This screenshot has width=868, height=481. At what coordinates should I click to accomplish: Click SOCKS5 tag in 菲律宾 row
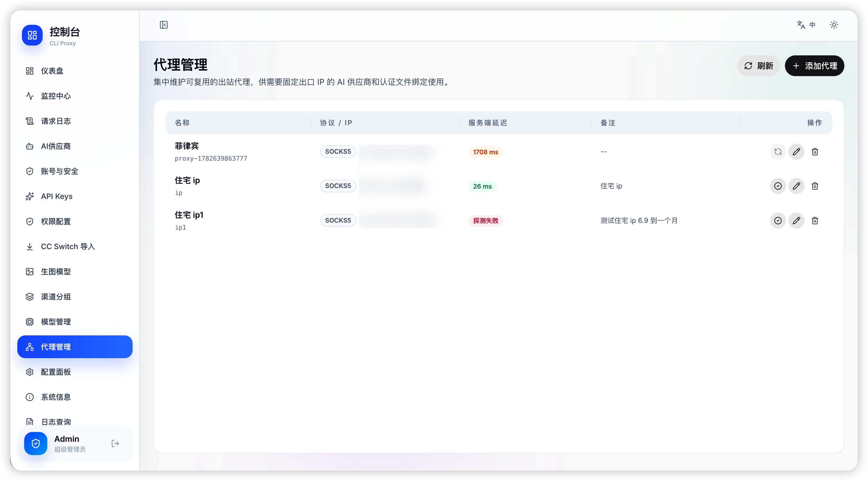click(338, 152)
